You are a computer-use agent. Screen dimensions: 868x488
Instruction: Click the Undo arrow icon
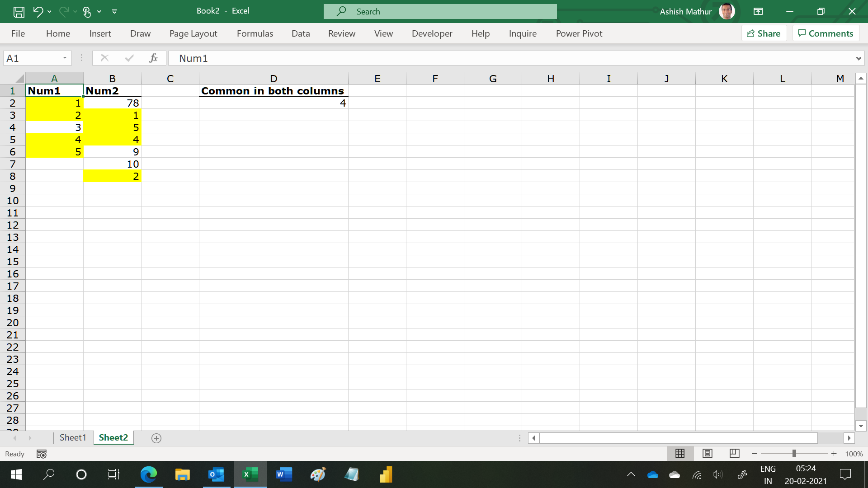coord(38,12)
